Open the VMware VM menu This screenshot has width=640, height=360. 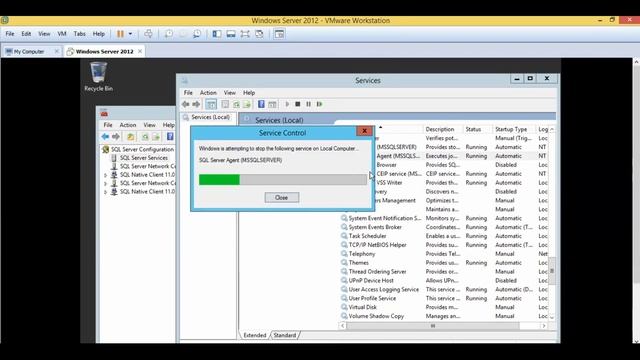(62, 34)
